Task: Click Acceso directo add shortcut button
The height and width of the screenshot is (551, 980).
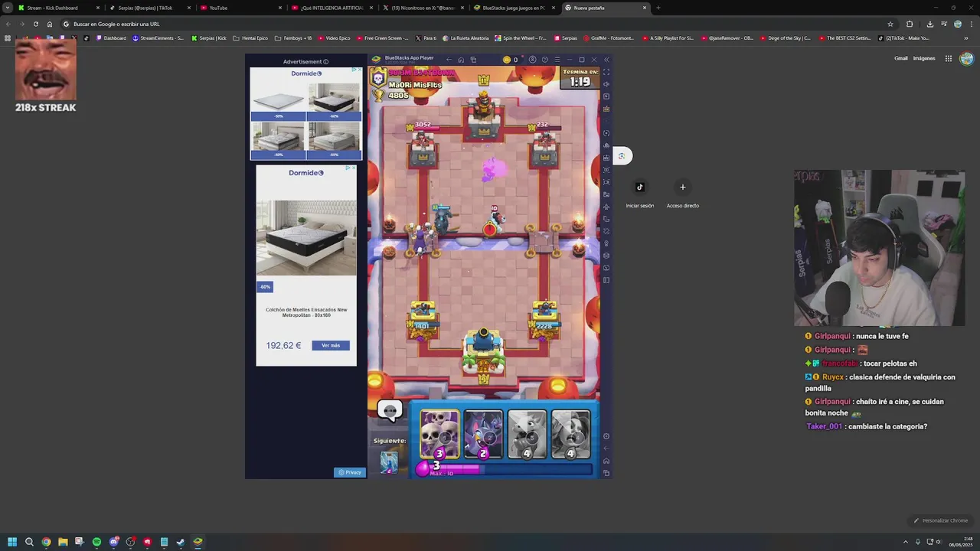Action: (x=682, y=194)
